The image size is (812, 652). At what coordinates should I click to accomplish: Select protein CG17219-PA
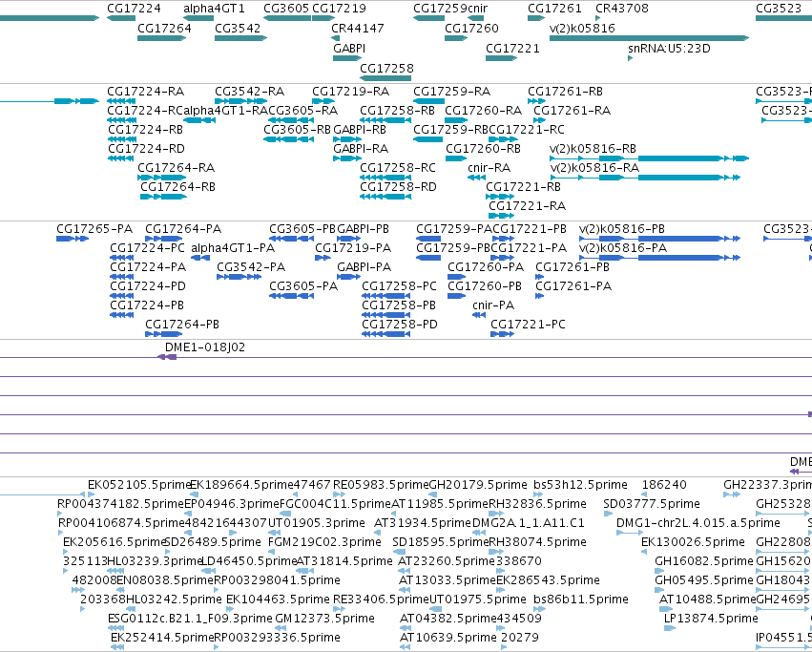click(x=323, y=258)
